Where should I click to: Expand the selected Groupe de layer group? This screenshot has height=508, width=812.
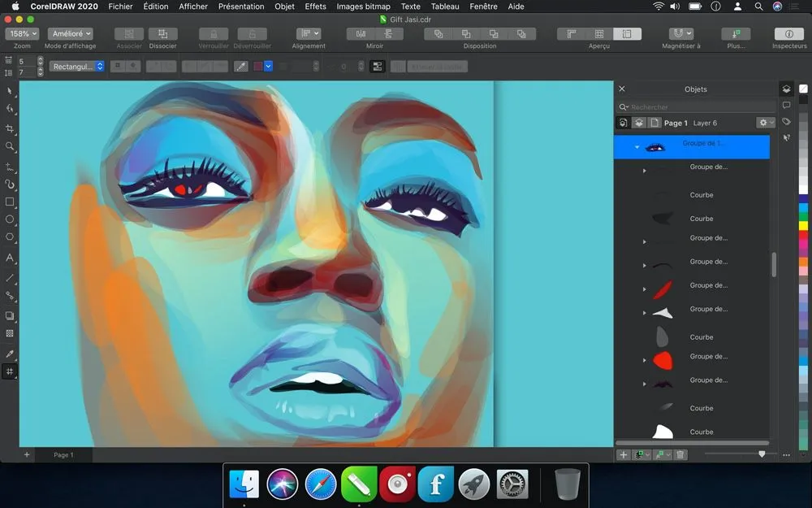pos(637,147)
